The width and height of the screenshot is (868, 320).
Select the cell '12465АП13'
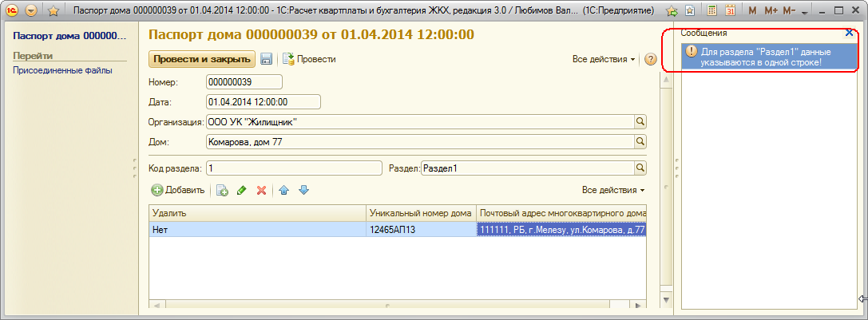pos(421,230)
